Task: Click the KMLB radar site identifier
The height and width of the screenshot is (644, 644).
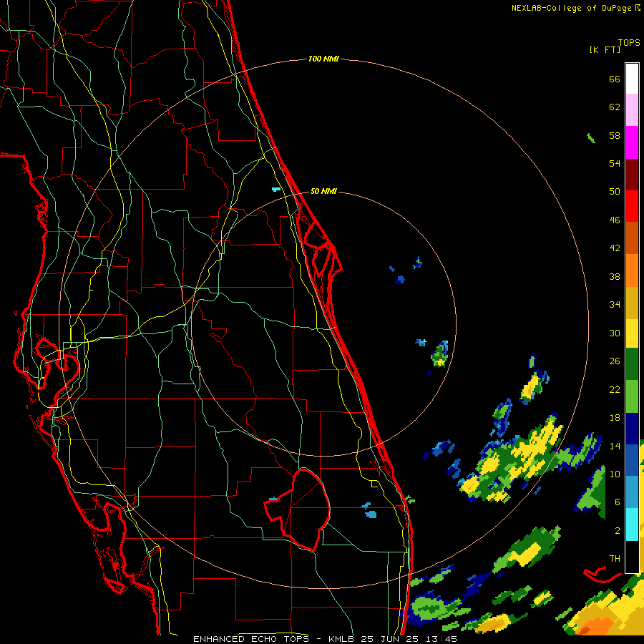Action: 341,639
